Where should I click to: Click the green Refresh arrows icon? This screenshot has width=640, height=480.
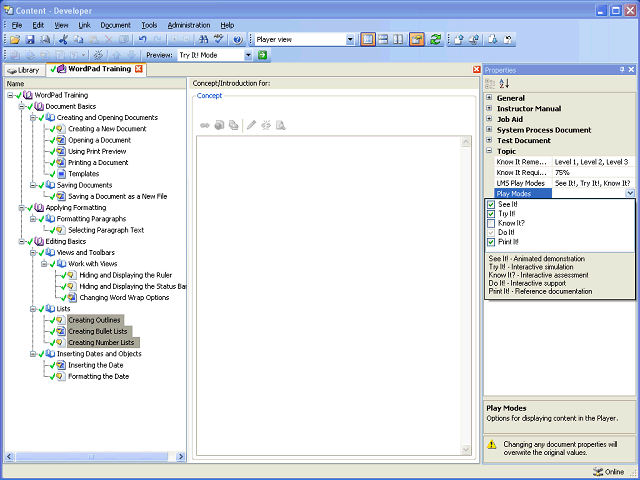436,40
